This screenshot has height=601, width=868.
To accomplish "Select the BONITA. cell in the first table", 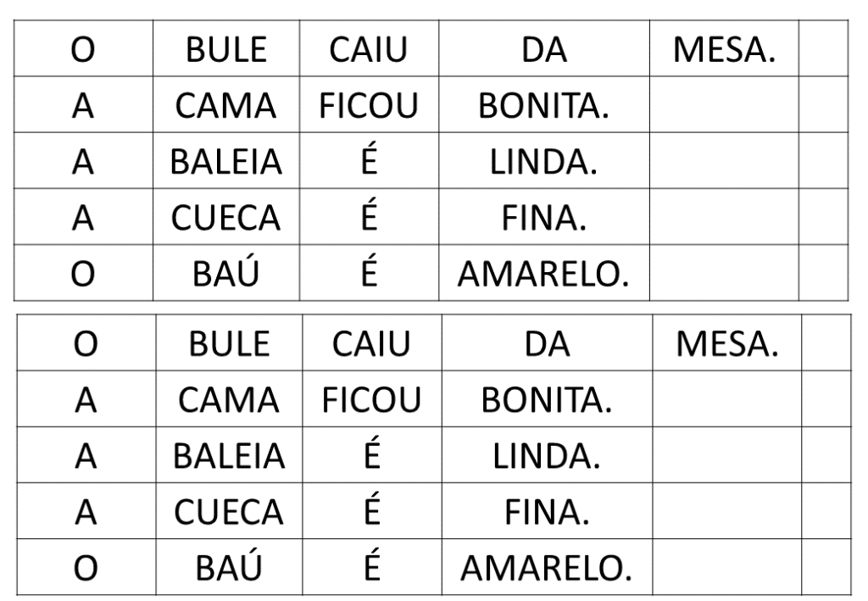I will click(x=543, y=107).
